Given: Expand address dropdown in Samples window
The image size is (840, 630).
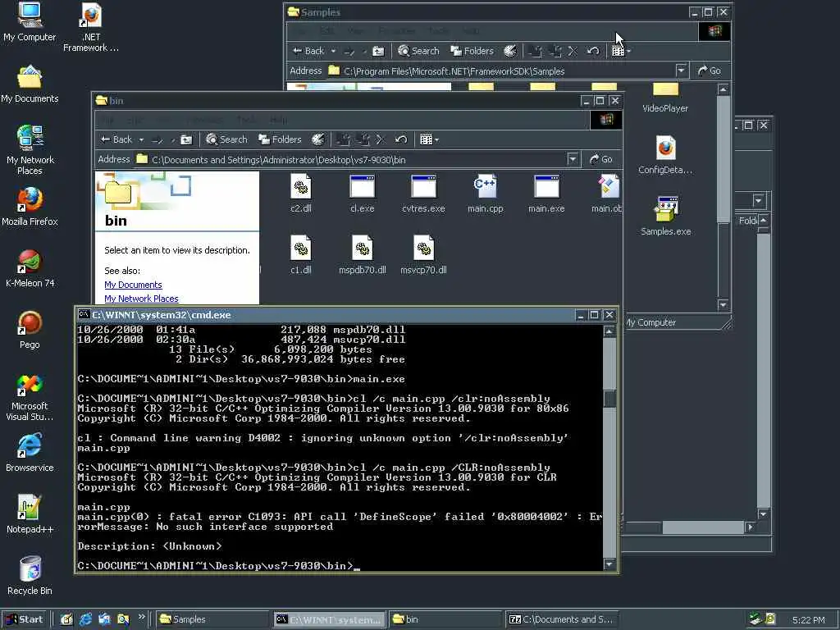Looking at the screenshot, I should click(681, 71).
